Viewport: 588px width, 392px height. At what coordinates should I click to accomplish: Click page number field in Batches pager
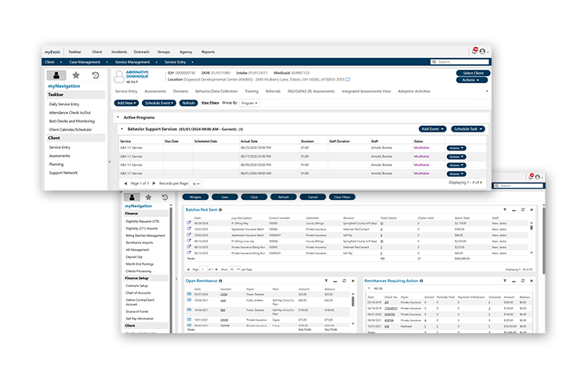(x=203, y=270)
